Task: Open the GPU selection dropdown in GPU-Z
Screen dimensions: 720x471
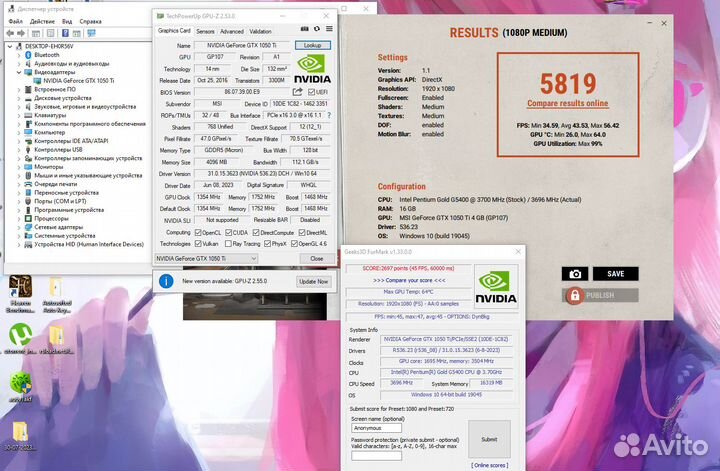Action: tap(206, 258)
